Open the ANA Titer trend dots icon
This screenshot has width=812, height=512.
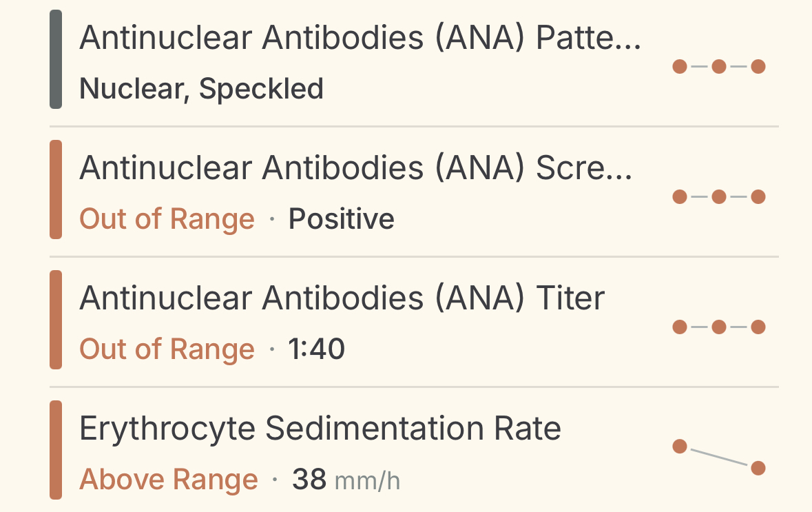[718, 327]
